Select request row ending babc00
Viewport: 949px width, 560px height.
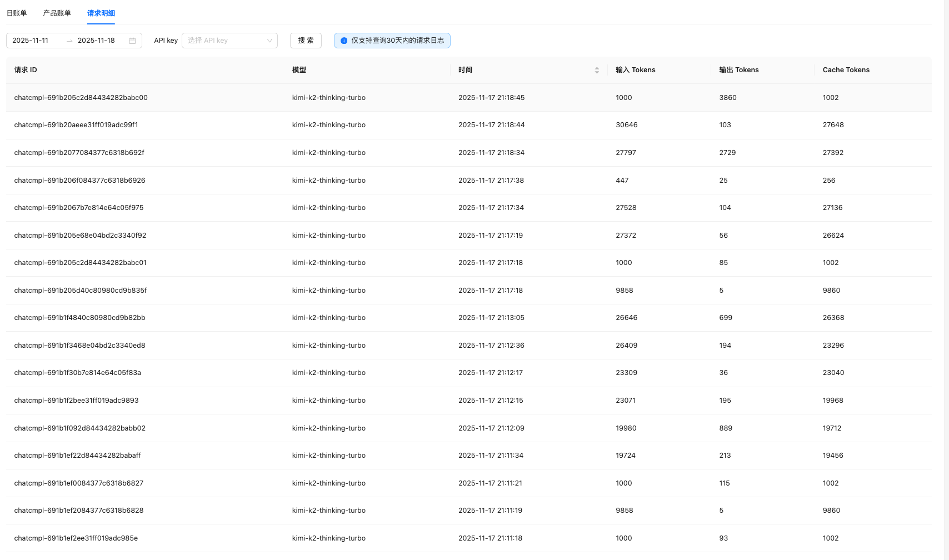click(x=81, y=98)
